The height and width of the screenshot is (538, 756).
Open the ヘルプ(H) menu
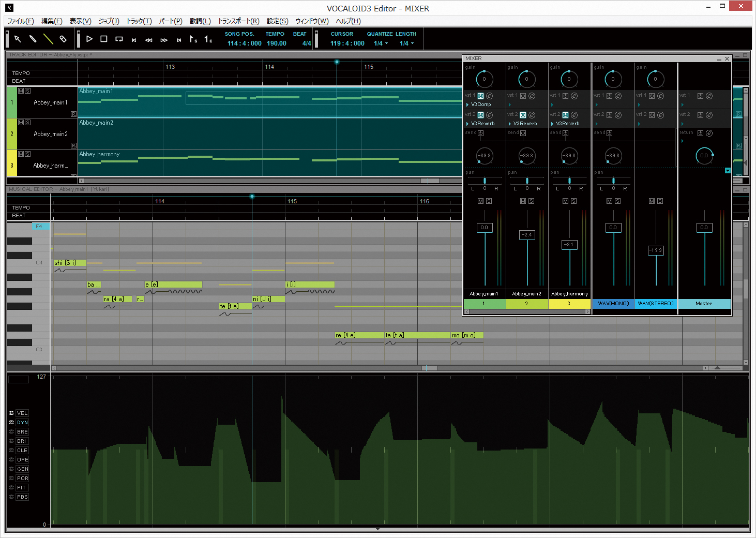coord(349,21)
